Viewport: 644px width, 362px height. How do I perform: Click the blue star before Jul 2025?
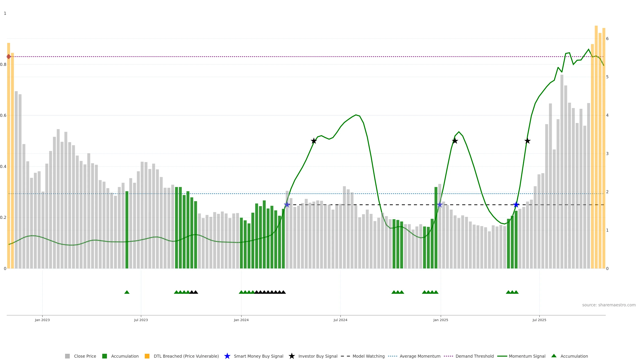coord(516,205)
